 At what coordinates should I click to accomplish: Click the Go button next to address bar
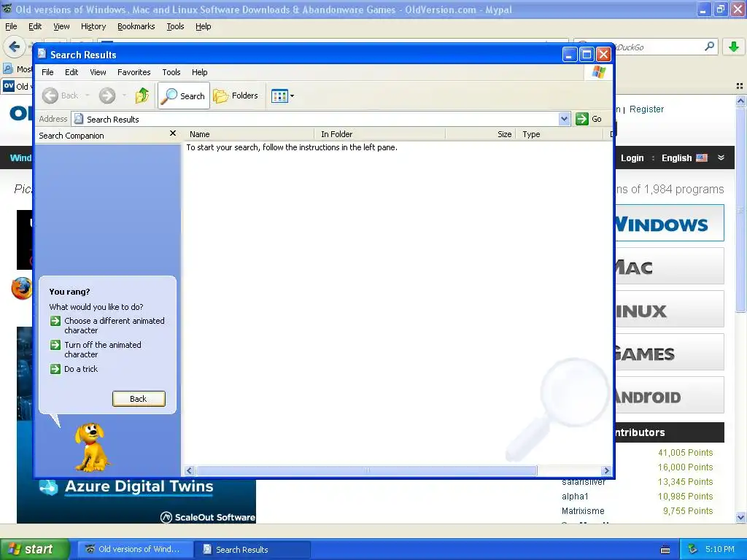589,119
